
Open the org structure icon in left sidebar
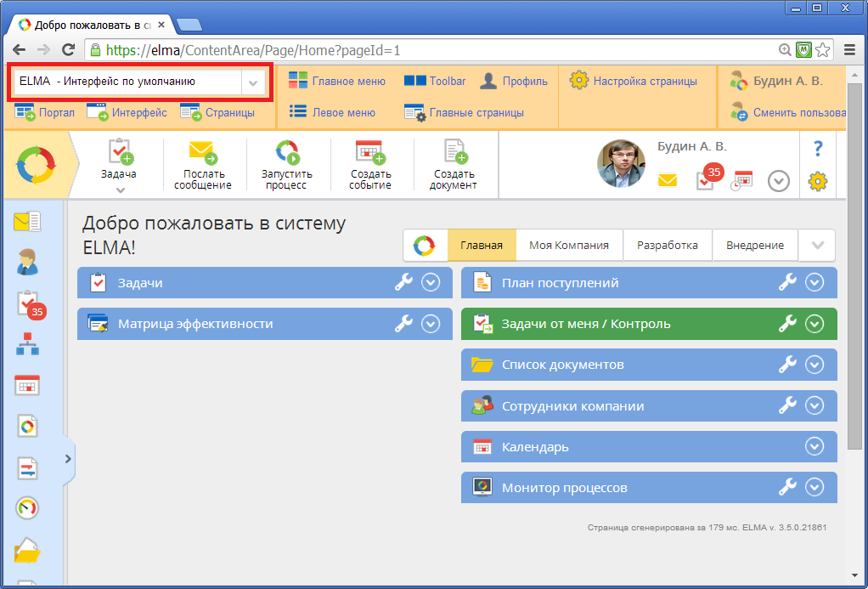(x=27, y=344)
